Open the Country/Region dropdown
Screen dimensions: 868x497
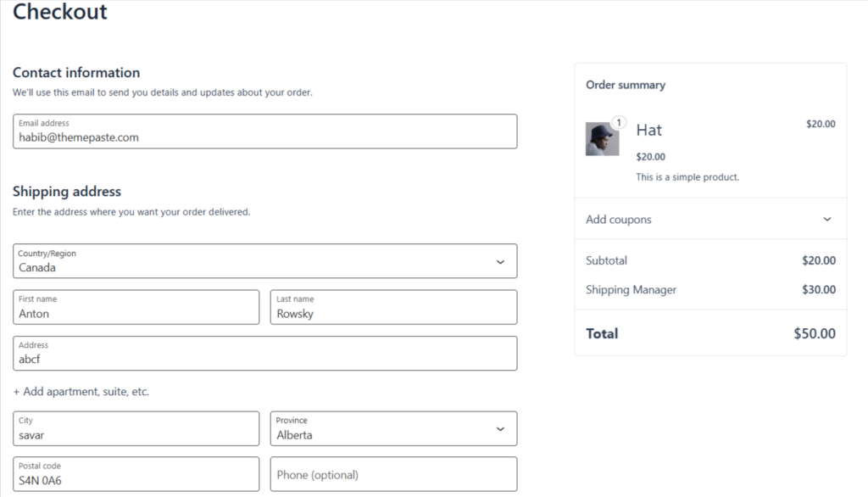[x=264, y=261]
